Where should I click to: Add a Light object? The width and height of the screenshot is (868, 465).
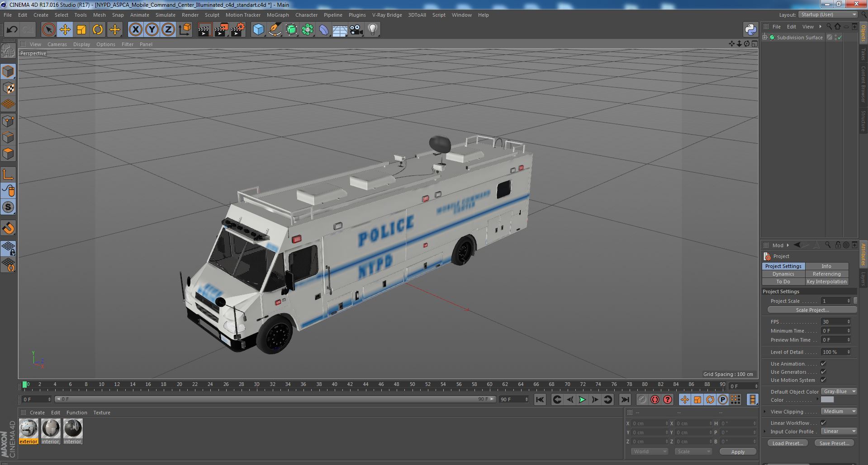372,30
